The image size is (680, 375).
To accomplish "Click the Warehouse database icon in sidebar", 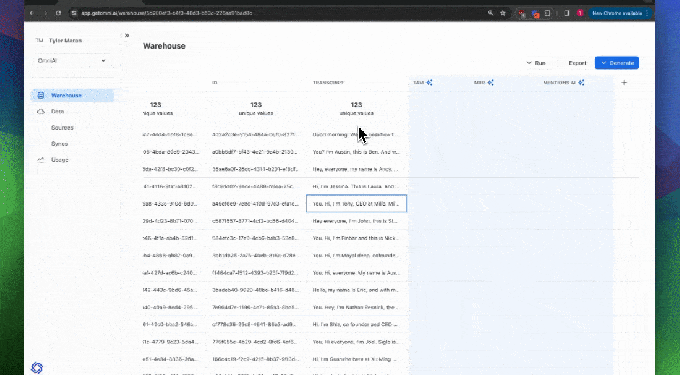I will 41,95.
